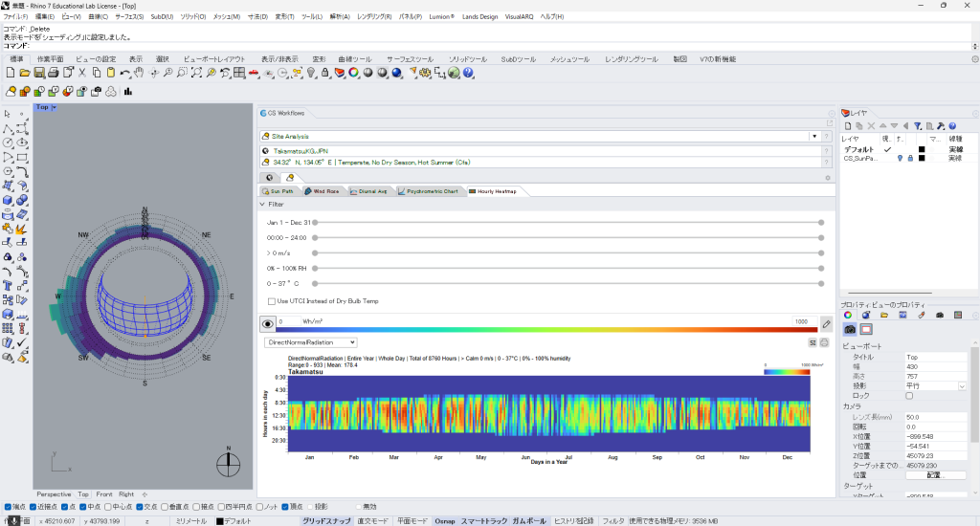Viewport: 980px width, 526px height.
Task: Open the DirectNormalRadiation dropdown
Action: point(311,341)
